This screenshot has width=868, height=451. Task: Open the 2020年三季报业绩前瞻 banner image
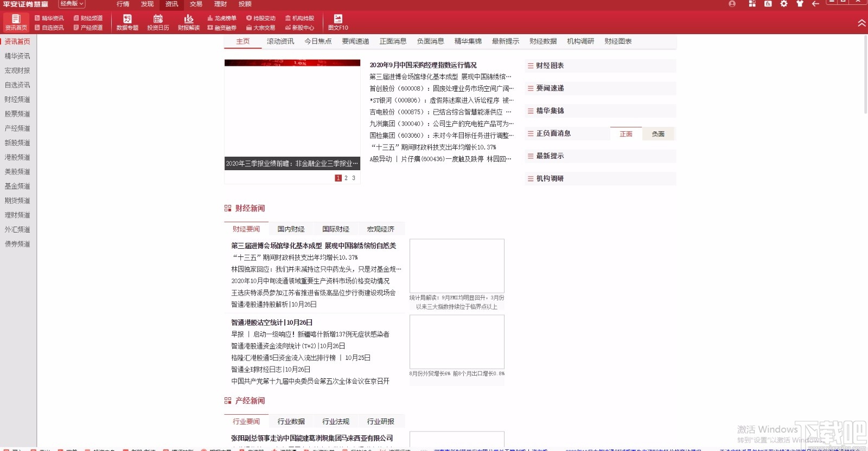[292, 115]
